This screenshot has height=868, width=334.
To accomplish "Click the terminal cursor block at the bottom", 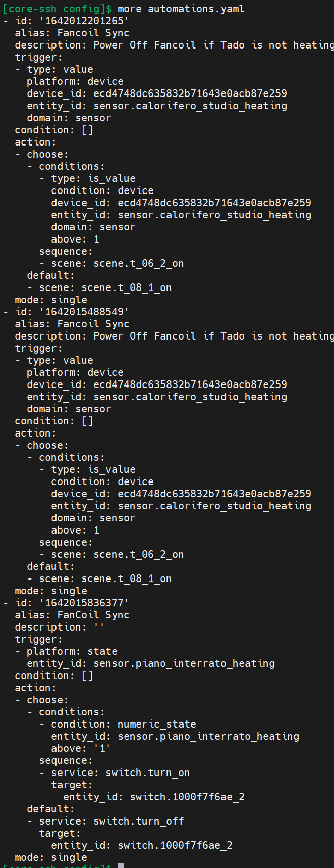I will pyautogui.click(x=121, y=865).
